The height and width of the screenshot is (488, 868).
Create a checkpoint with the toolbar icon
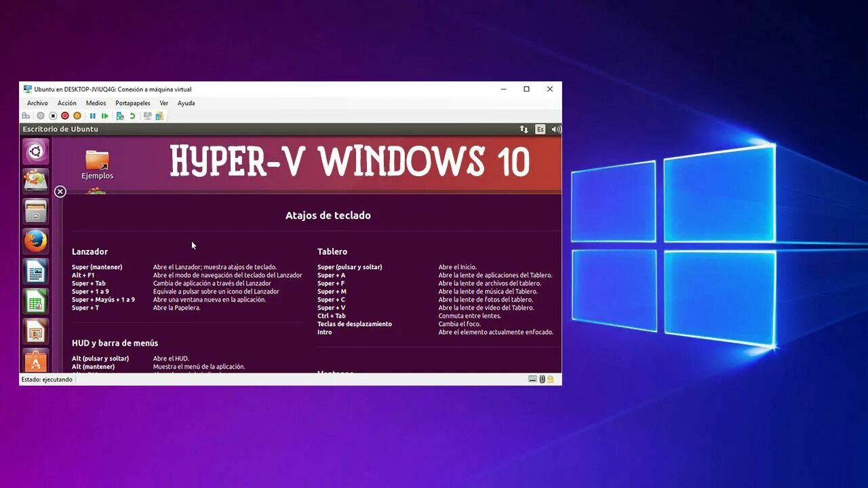(120, 116)
